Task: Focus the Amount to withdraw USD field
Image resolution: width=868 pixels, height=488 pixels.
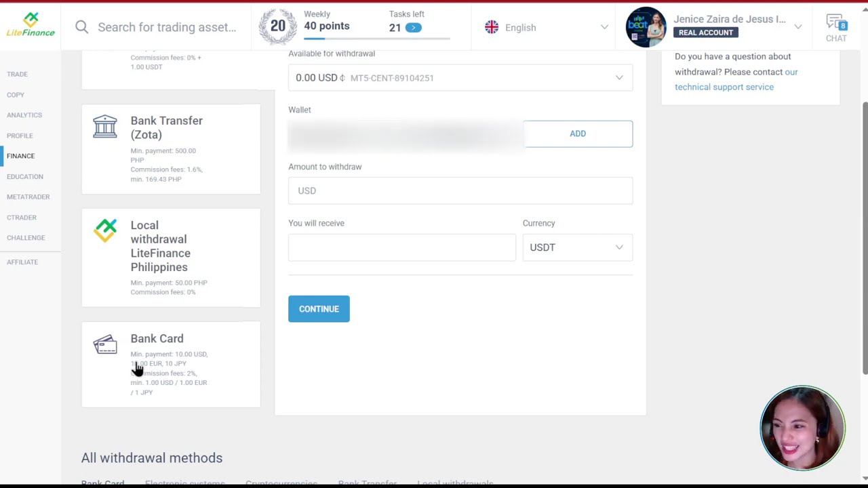Action: point(460,190)
